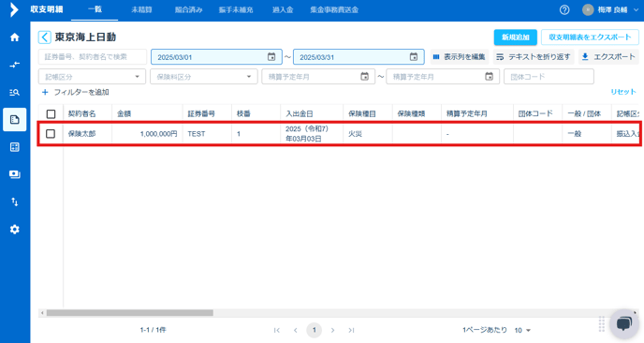Go to previous page arrow
This screenshot has height=343, width=644.
(x=295, y=330)
